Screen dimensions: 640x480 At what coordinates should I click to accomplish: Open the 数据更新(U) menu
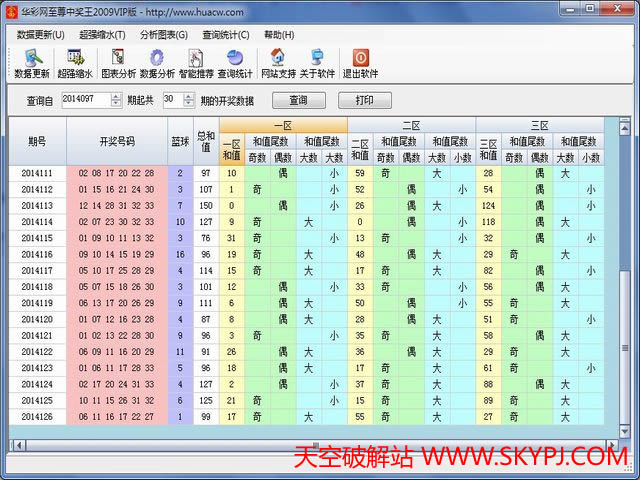41,34
